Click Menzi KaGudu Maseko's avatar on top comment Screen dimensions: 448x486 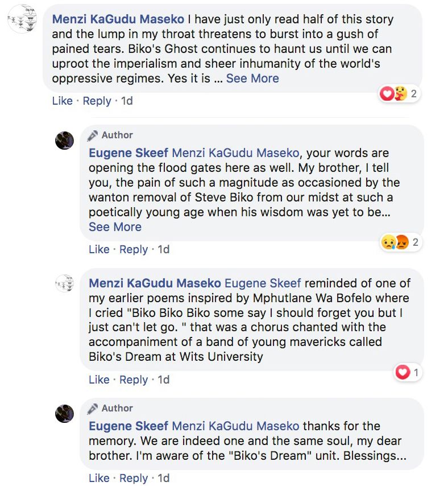[x=22, y=19]
